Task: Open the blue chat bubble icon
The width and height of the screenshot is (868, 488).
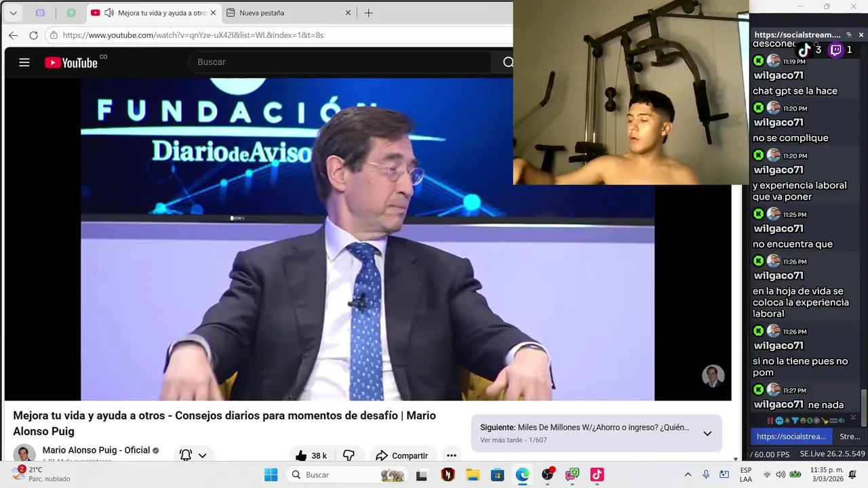Action: click(778, 421)
